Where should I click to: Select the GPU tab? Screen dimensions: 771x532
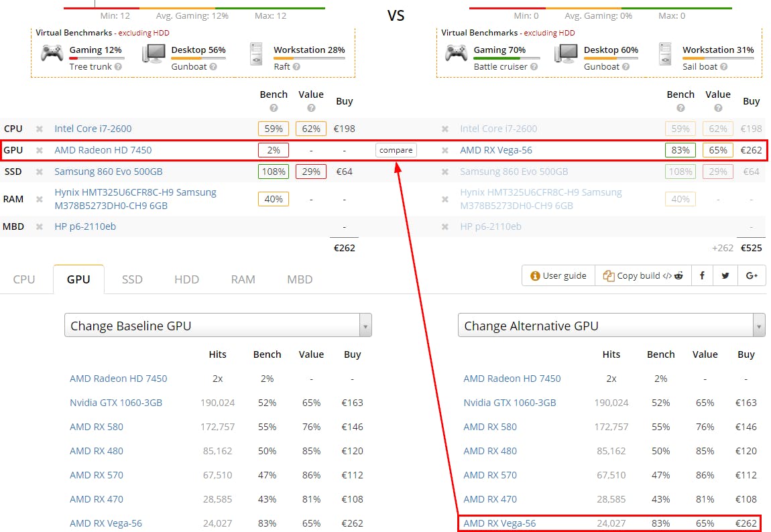pyautogui.click(x=78, y=279)
